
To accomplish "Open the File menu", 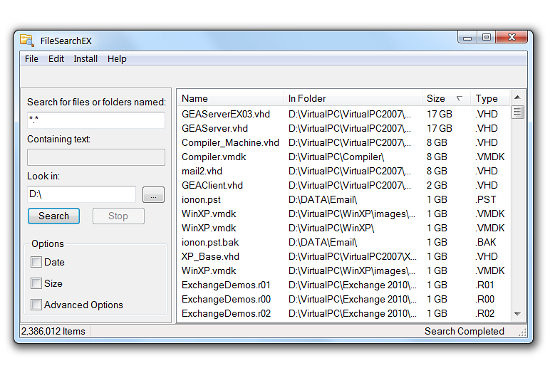I will click(x=32, y=59).
